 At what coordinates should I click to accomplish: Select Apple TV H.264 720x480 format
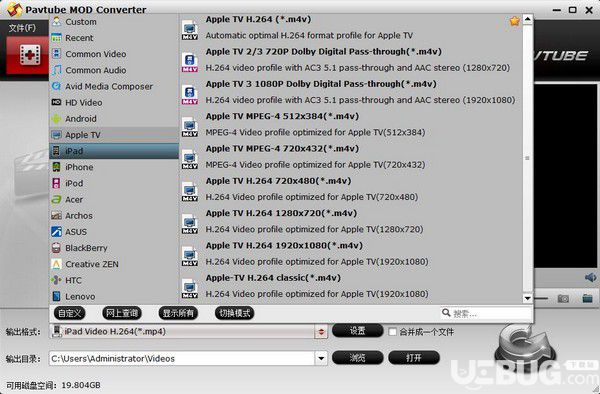[x=351, y=189]
